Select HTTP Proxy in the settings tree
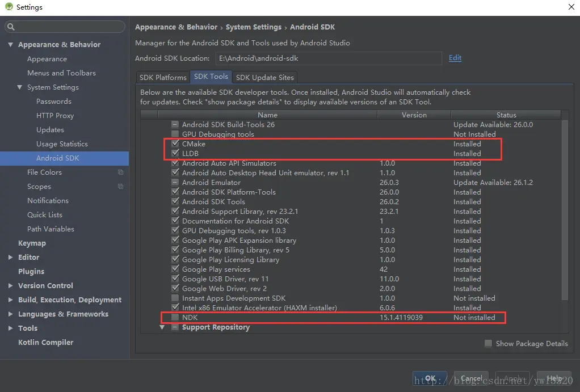 click(55, 115)
